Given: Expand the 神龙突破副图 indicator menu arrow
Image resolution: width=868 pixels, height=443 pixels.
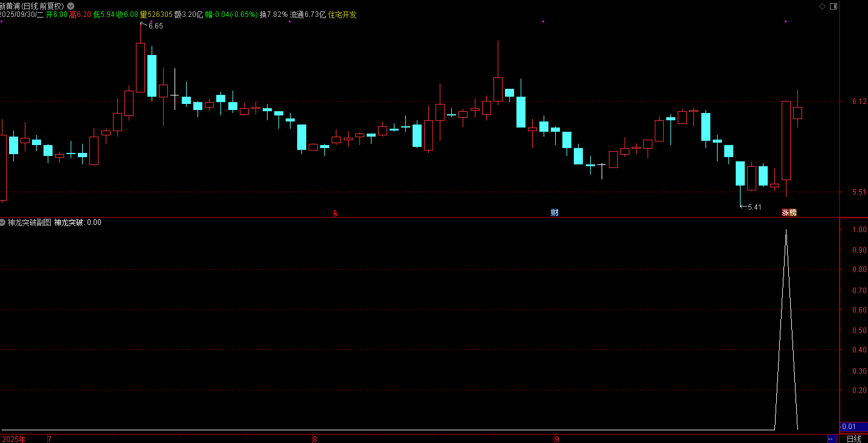Looking at the screenshot, I should (x=3, y=222).
